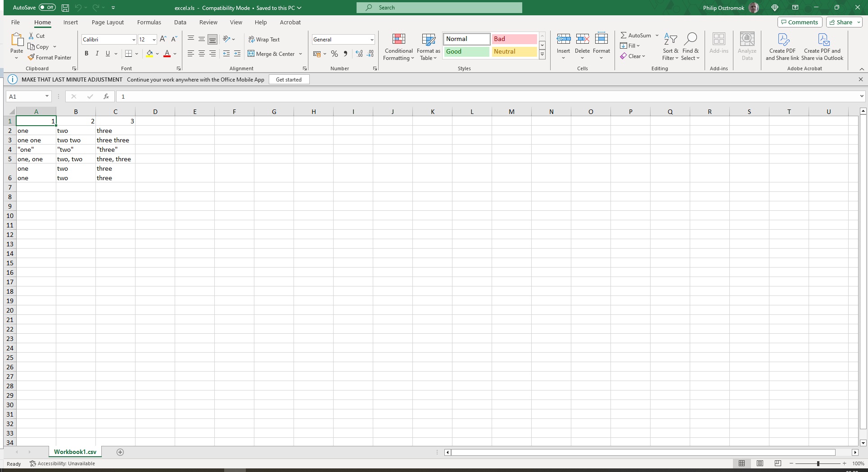Click Create PDF and Share link
Screen dimensions: 868x472
782,46
